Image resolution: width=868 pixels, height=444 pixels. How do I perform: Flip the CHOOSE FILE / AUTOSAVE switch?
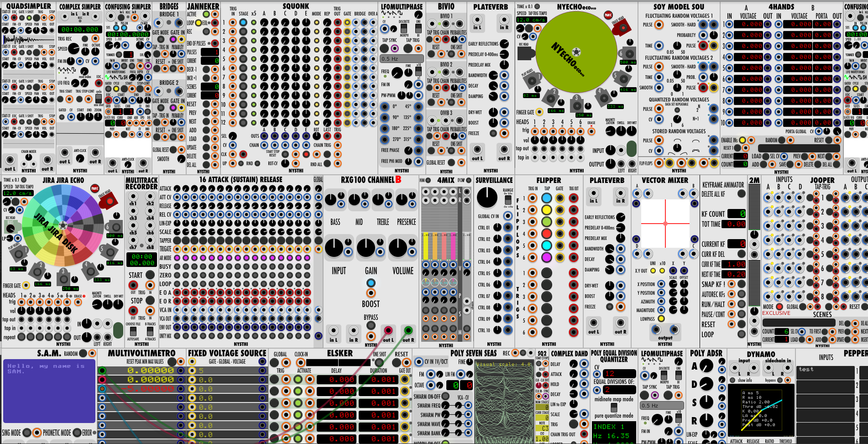[x=134, y=331]
